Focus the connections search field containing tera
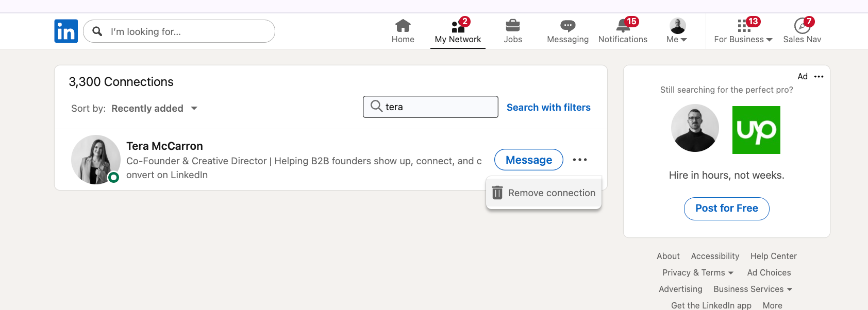 (438, 107)
